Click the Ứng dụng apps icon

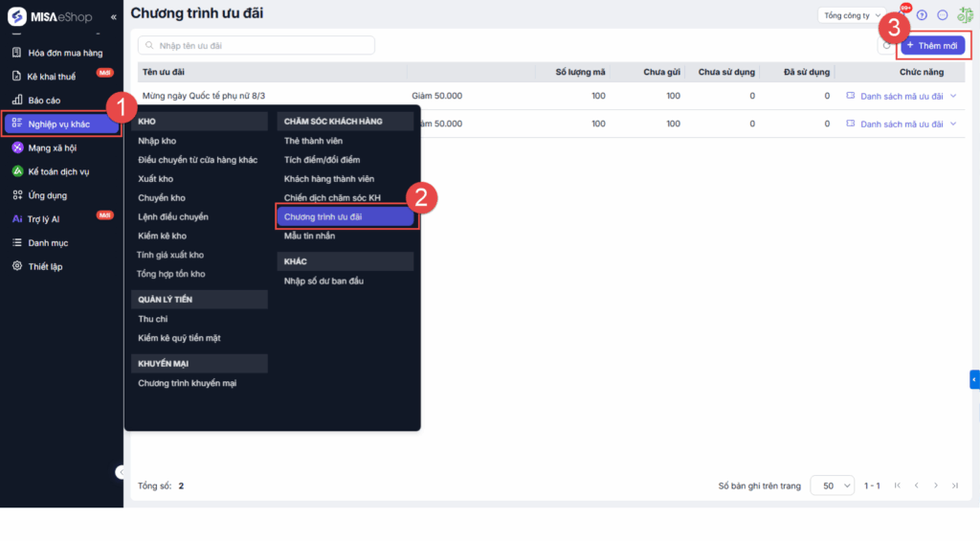(17, 195)
